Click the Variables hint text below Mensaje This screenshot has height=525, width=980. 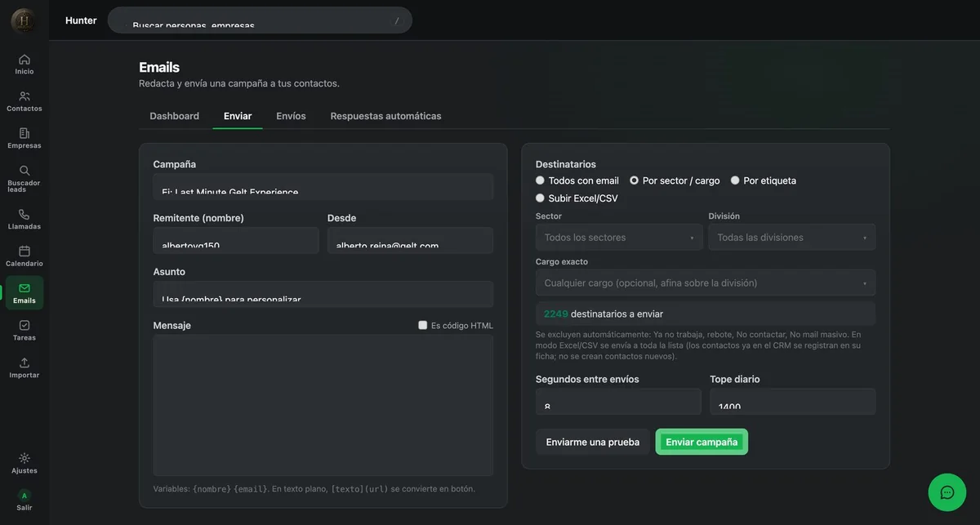(x=314, y=489)
